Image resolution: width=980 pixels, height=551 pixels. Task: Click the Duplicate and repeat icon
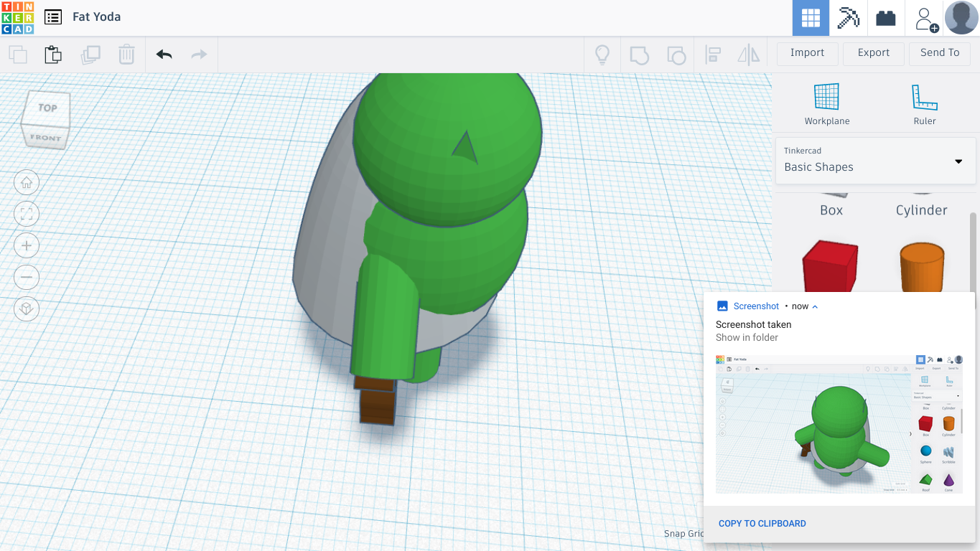pos(90,55)
